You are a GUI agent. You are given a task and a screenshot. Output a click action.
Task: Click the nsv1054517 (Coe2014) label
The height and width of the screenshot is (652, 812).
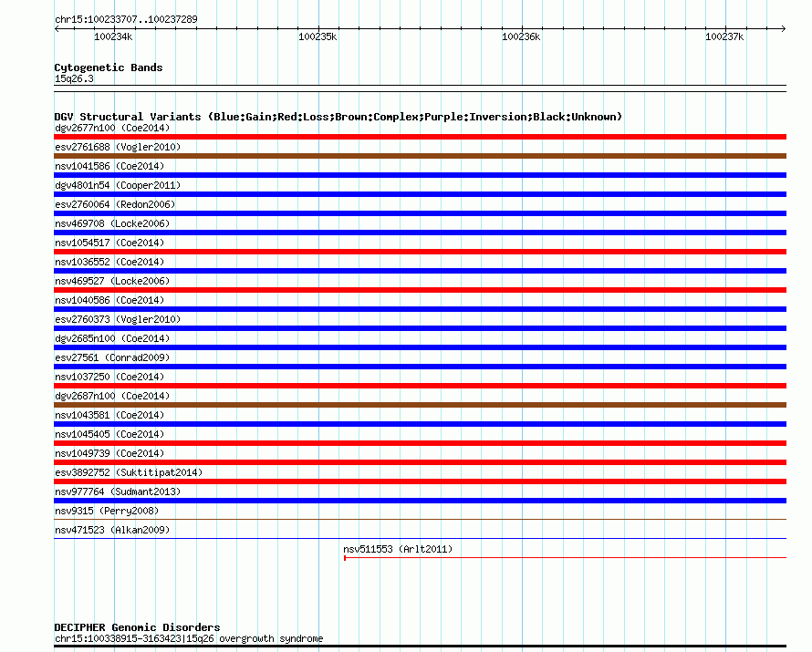pos(109,243)
